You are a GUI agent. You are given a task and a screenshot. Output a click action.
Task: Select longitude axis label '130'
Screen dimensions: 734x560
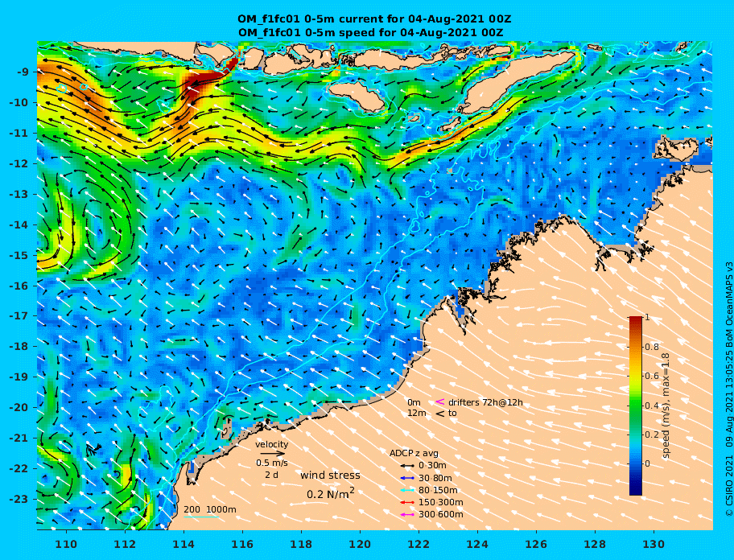coord(654,544)
